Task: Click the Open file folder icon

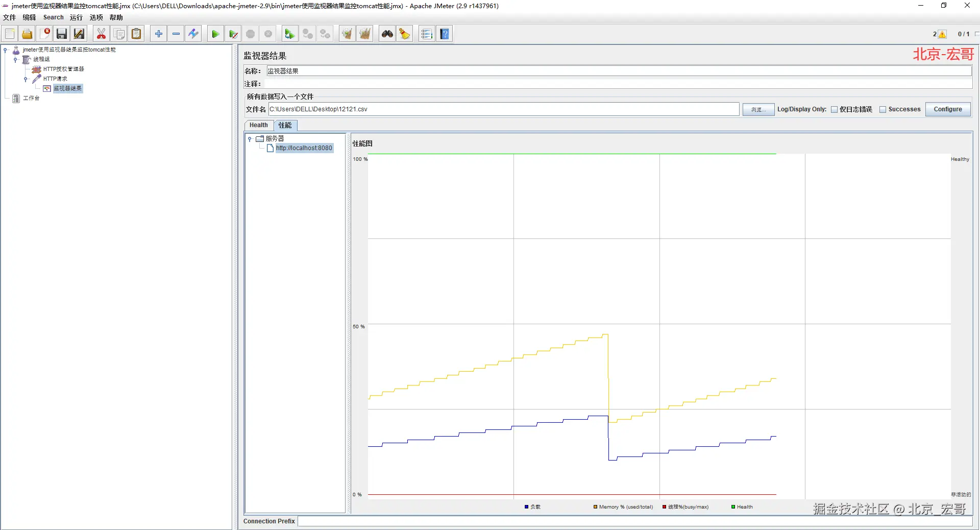Action: [27, 34]
